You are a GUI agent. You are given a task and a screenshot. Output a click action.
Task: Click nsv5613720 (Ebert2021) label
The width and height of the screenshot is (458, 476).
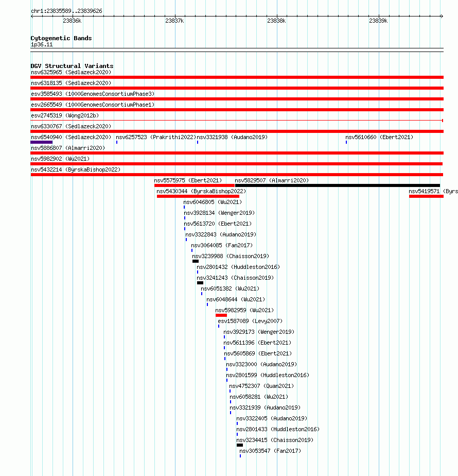218,224
